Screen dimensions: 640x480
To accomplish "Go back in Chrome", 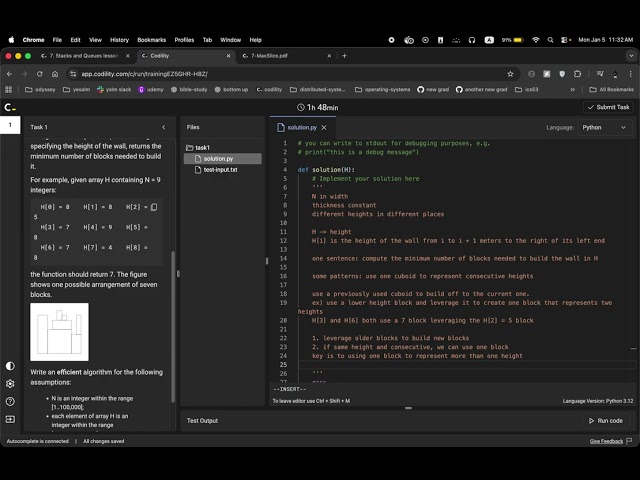I will [x=9, y=74].
